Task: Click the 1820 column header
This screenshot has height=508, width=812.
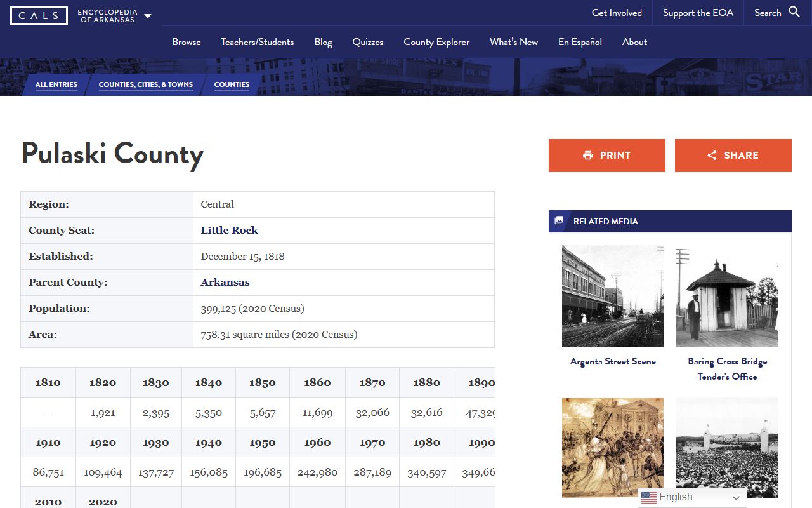Action: [103, 382]
